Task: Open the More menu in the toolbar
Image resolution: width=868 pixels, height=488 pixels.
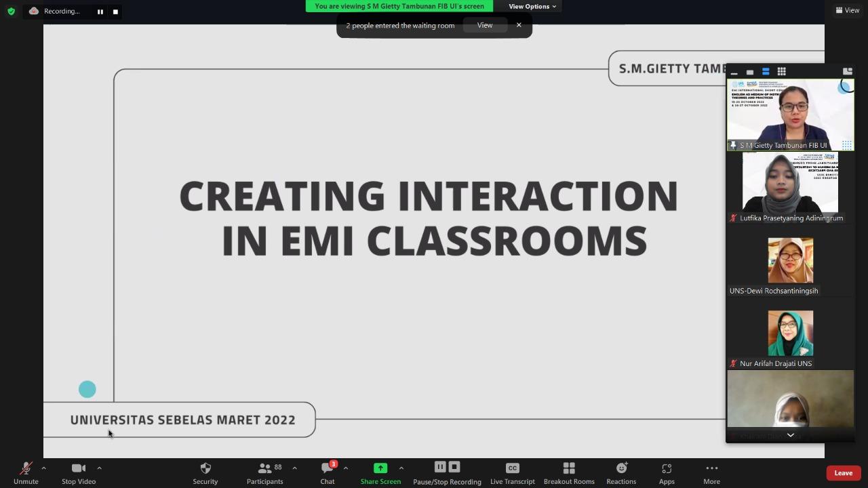Action: tap(711, 473)
